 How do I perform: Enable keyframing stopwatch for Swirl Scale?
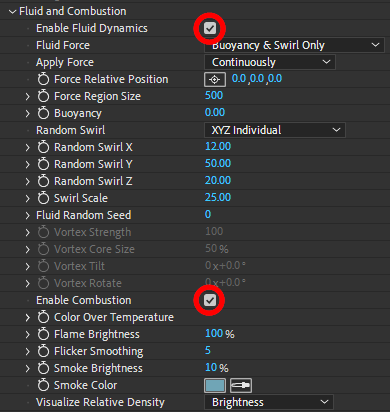tap(43, 198)
